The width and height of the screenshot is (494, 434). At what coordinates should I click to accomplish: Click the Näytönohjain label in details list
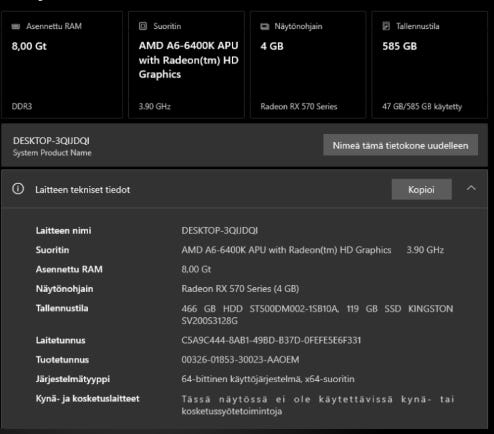click(64, 289)
